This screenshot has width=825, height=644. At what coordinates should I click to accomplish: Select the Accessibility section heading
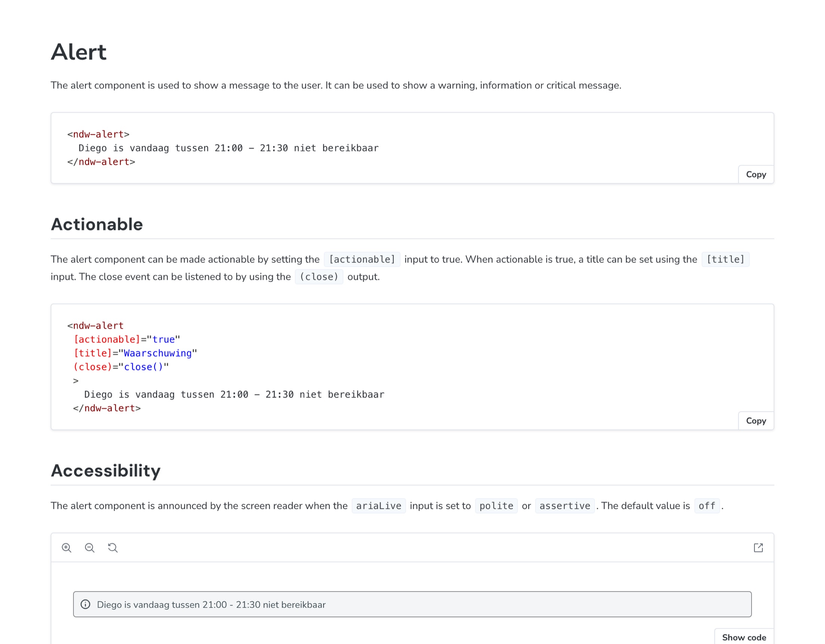tap(106, 471)
